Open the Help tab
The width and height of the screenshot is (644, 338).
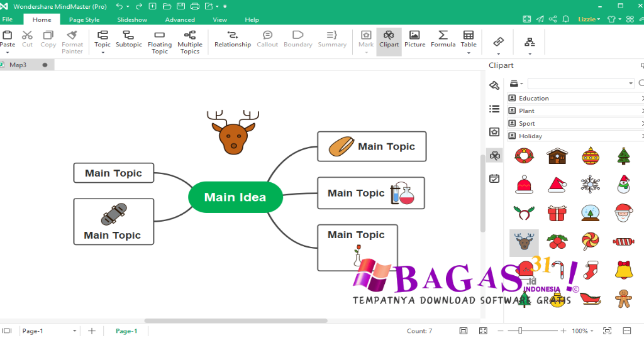pyautogui.click(x=252, y=19)
